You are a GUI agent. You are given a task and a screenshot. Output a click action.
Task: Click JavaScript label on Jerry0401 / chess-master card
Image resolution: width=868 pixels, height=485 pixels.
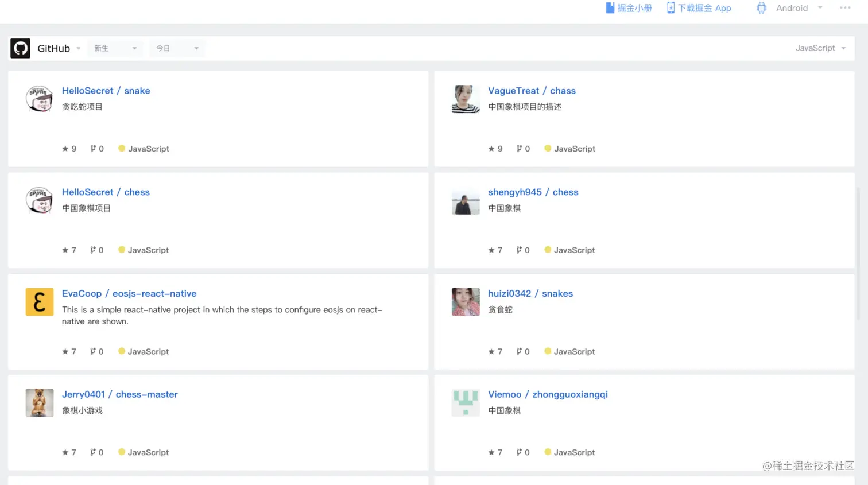coord(148,452)
